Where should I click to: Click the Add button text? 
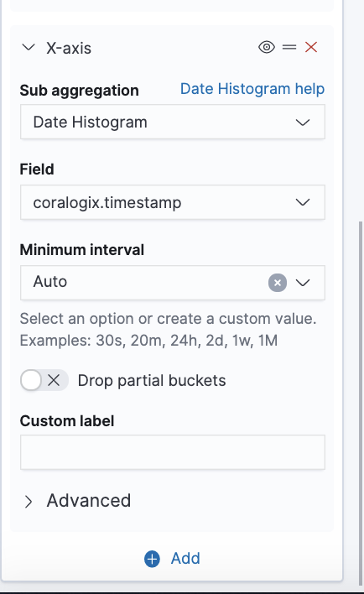coord(185,559)
